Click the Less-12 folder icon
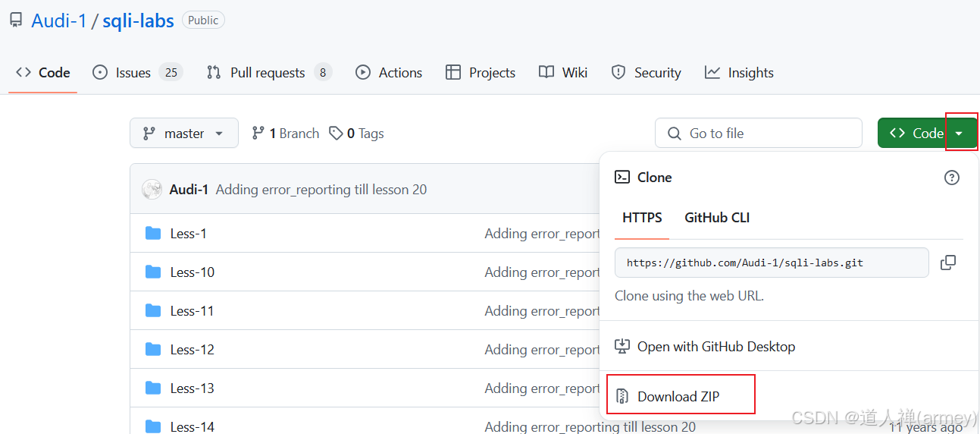The height and width of the screenshot is (434, 980). pos(153,349)
